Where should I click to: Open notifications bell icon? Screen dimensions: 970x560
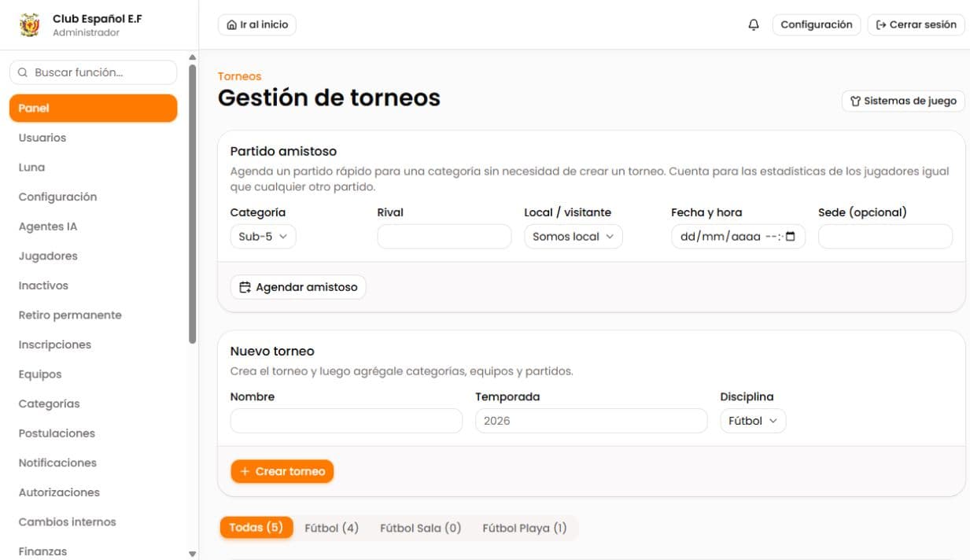754,25
